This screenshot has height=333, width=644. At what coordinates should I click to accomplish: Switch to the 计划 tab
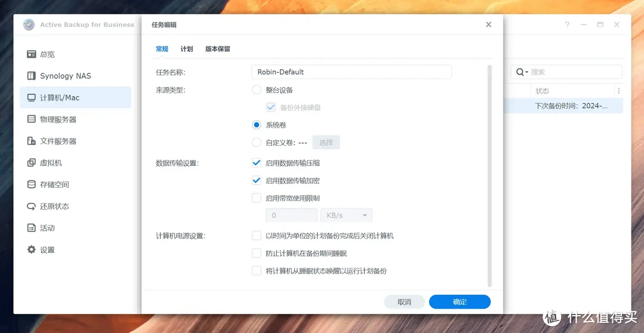pyautogui.click(x=187, y=49)
